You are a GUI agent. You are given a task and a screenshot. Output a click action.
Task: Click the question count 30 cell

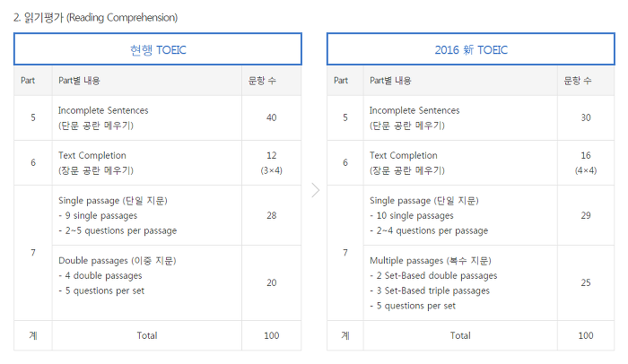click(586, 117)
